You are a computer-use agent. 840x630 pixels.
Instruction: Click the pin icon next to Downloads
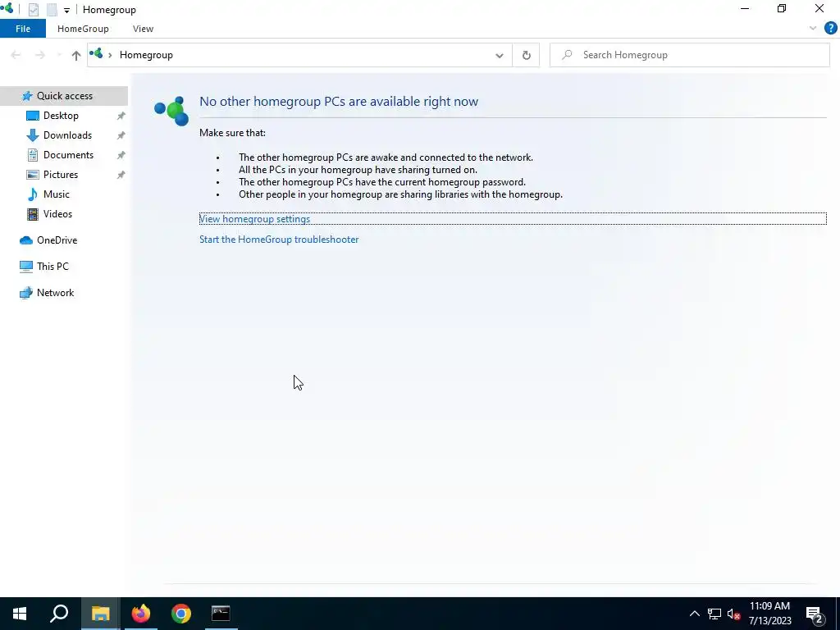coord(121,135)
